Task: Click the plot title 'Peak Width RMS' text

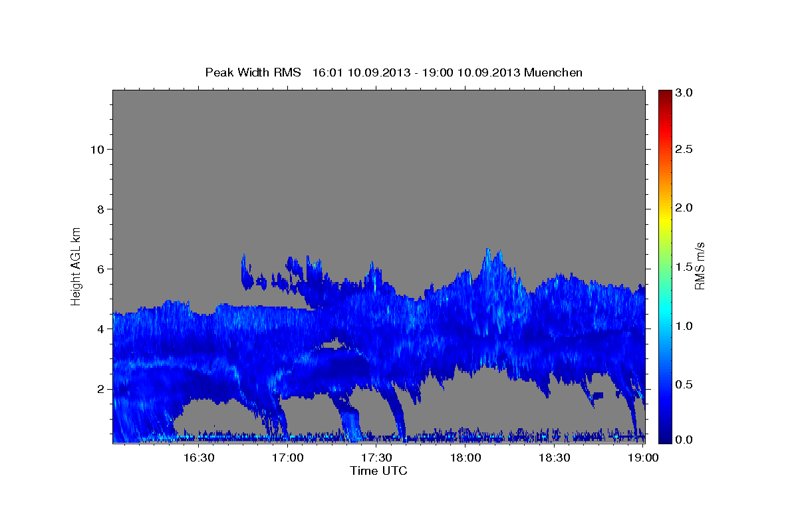Action: pos(253,72)
